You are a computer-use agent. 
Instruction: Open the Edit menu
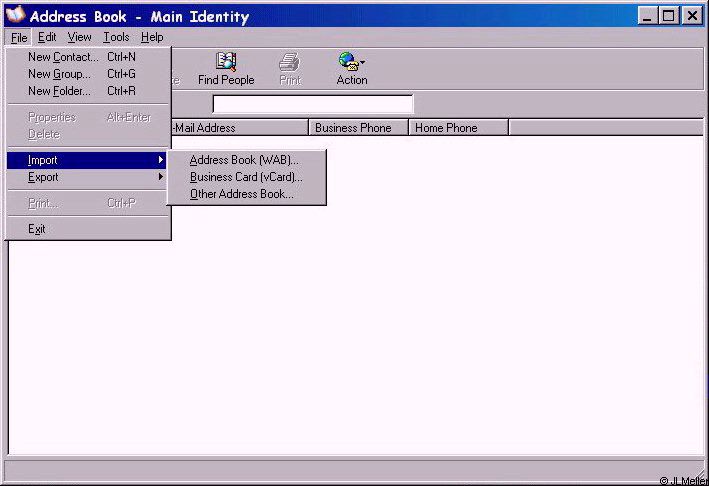[47, 37]
